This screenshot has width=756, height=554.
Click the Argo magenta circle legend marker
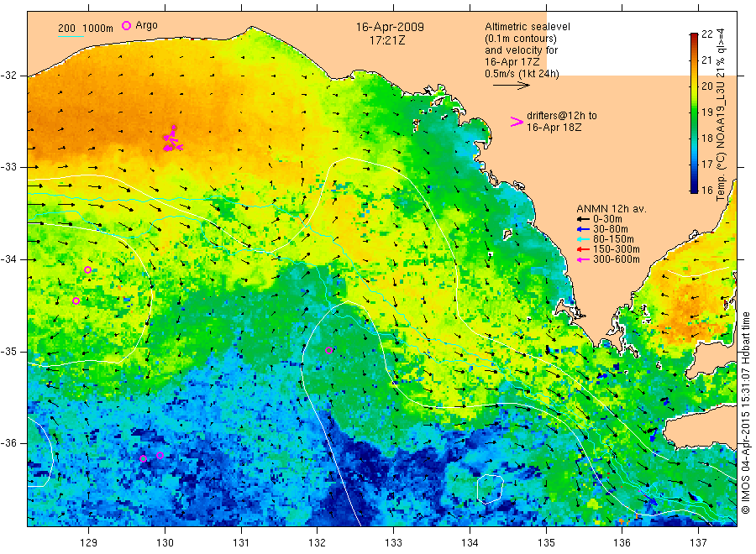pyautogui.click(x=126, y=25)
